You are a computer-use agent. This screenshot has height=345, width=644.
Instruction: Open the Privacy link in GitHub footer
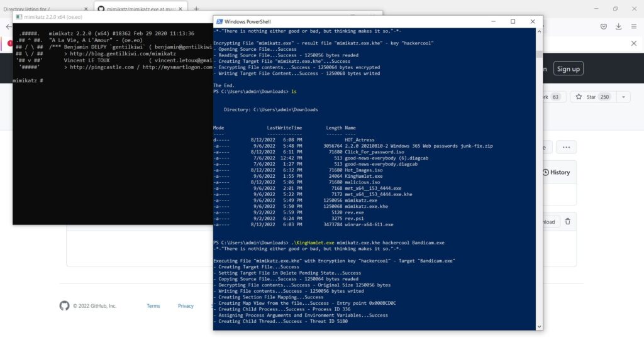coord(186,305)
